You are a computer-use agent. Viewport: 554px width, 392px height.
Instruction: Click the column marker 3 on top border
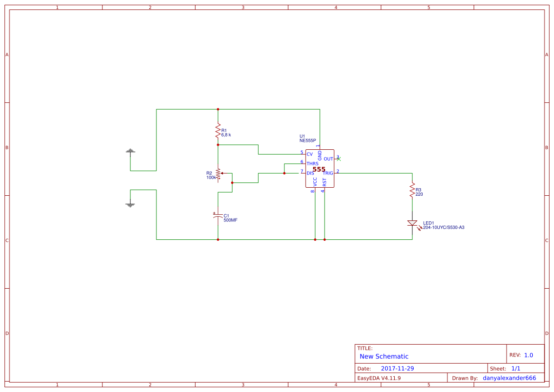click(x=242, y=7)
